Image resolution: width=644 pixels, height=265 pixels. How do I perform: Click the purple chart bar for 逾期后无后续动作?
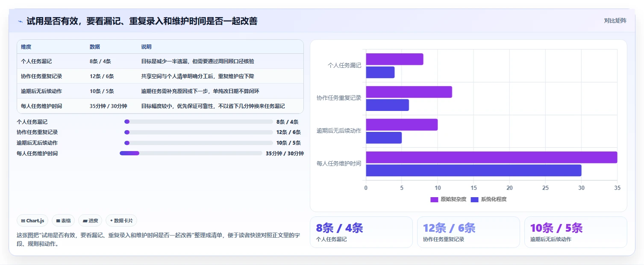tap(402, 125)
